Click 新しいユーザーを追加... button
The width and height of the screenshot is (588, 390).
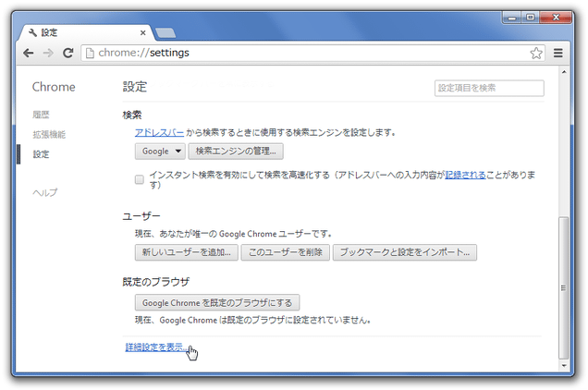(187, 252)
